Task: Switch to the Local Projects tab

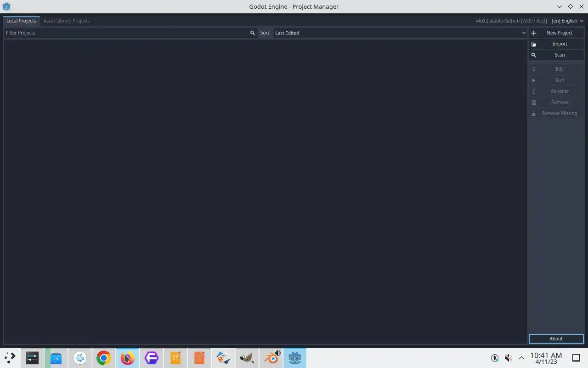Action: 21,21
